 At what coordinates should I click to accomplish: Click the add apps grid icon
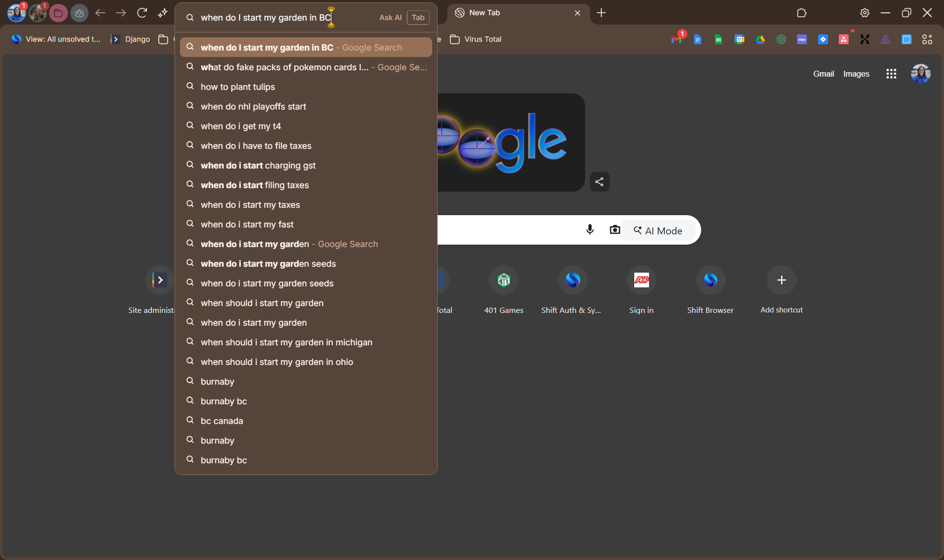click(927, 39)
